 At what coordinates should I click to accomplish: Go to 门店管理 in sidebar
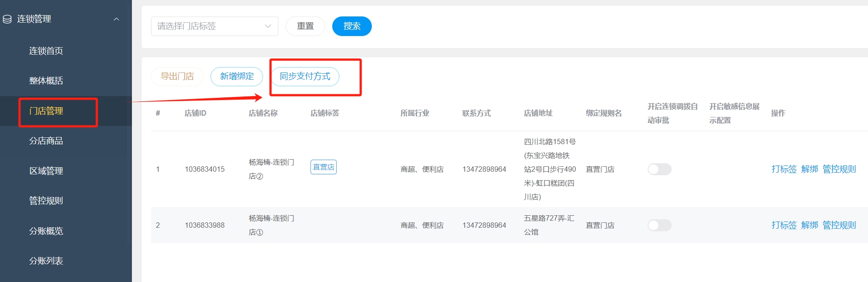46,111
